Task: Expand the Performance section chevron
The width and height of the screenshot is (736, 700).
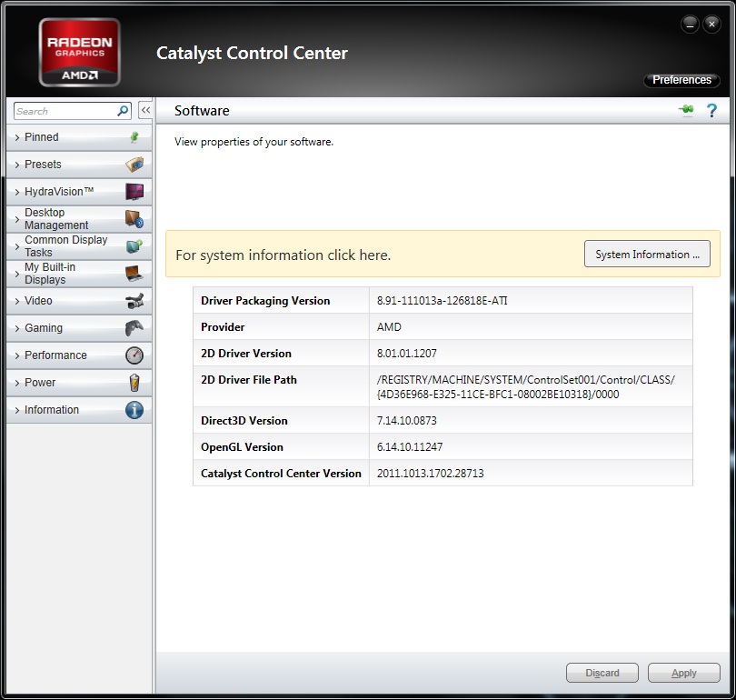Action: tap(17, 355)
